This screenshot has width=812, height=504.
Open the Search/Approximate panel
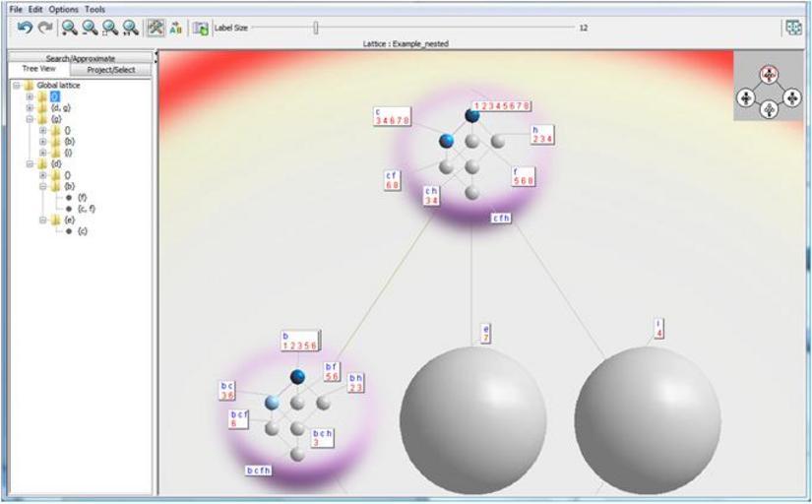(81, 59)
